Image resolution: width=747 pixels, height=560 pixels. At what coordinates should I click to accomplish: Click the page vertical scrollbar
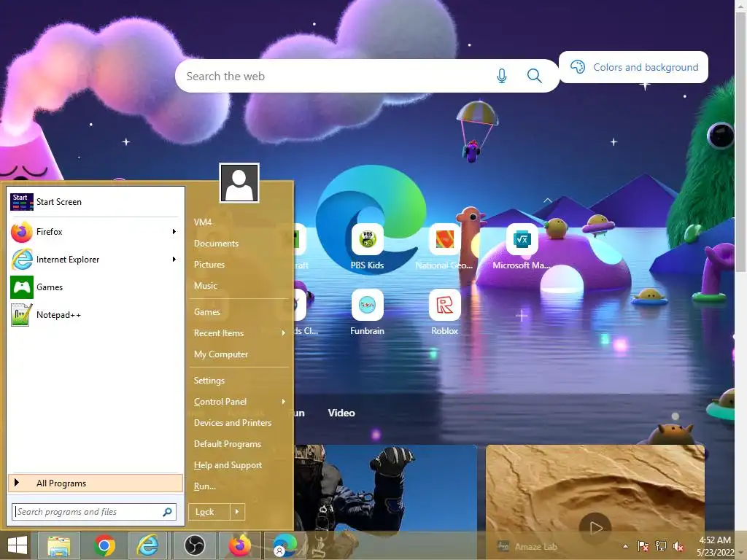741,143
